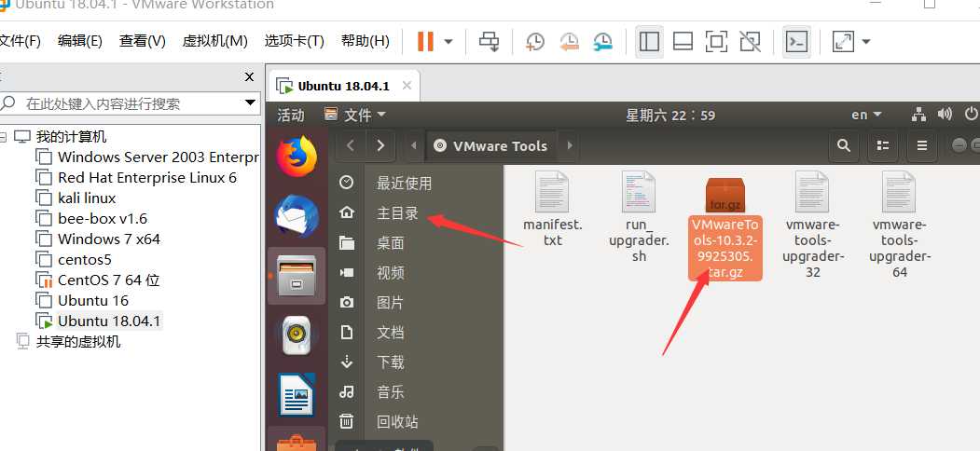The width and height of the screenshot is (980, 451).
Task: Enter full screen mode icon
Action: point(716,42)
